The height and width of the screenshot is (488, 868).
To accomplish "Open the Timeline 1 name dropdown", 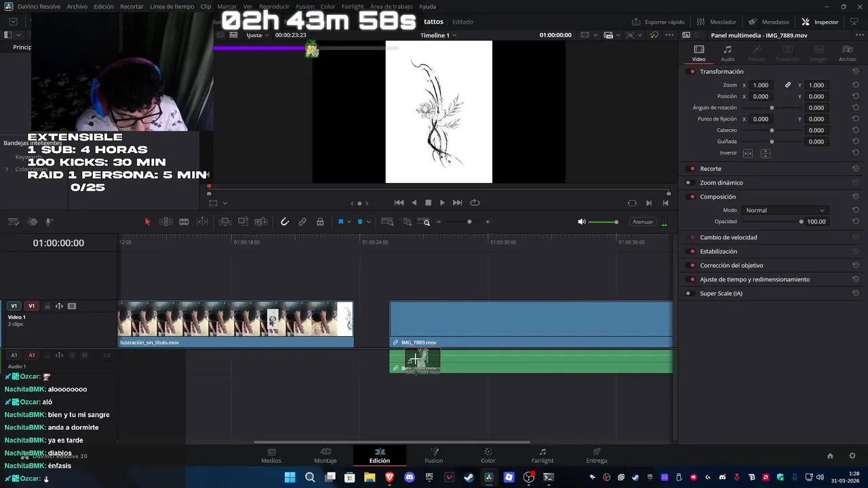I will [x=438, y=35].
